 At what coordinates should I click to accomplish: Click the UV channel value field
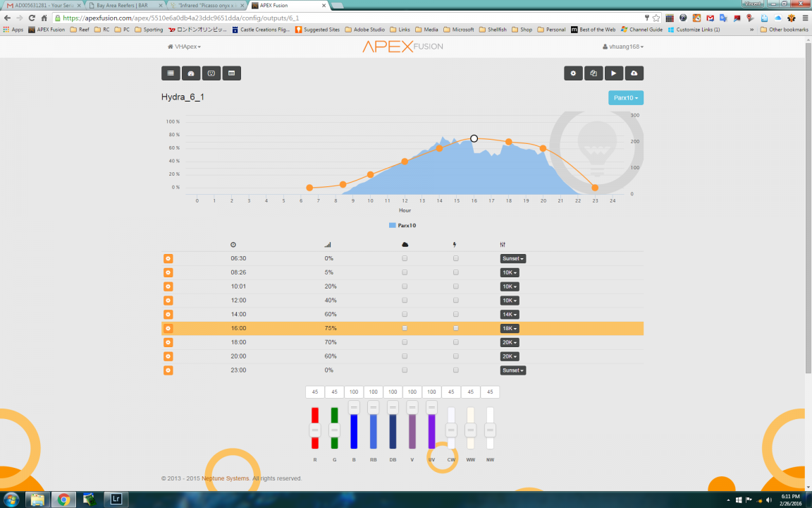pyautogui.click(x=431, y=392)
